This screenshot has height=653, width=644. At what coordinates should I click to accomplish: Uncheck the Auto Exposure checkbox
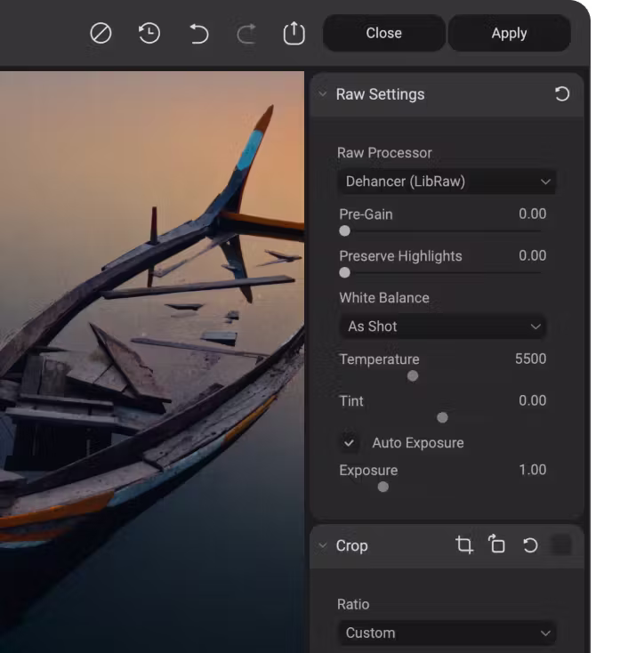tap(350, 443)
